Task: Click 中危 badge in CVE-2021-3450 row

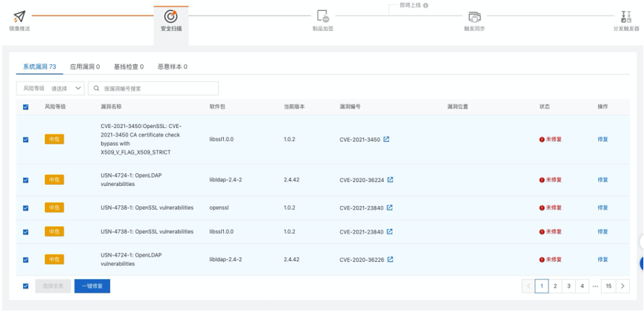Action: coord(54,139)
